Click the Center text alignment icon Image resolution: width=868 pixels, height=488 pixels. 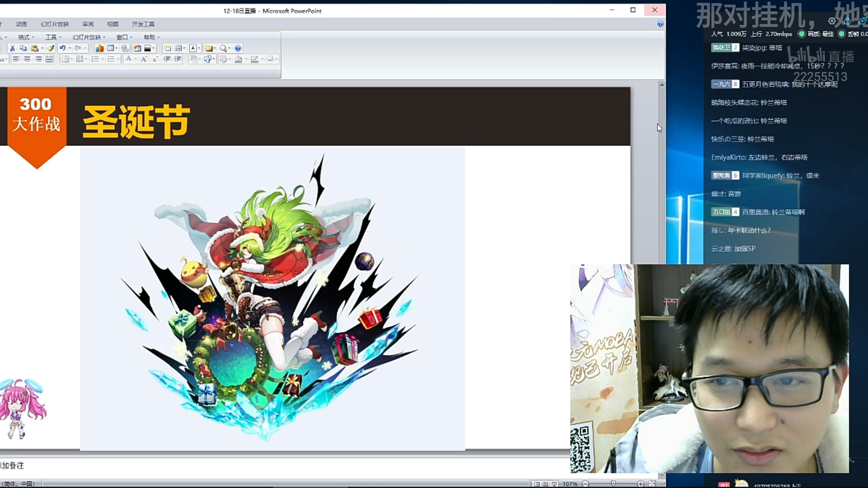(x=27, y=59)
